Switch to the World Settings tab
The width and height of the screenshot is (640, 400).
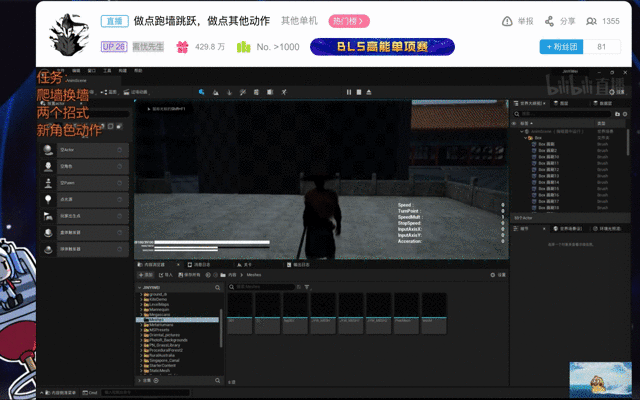click(x=568, y=229)
